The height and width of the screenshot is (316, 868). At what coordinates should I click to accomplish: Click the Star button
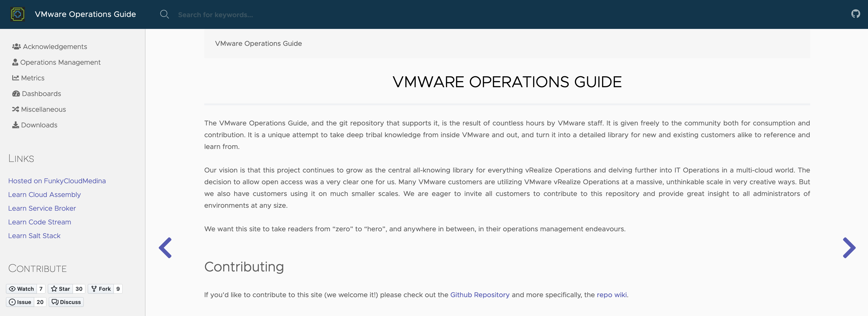point(61,289)
